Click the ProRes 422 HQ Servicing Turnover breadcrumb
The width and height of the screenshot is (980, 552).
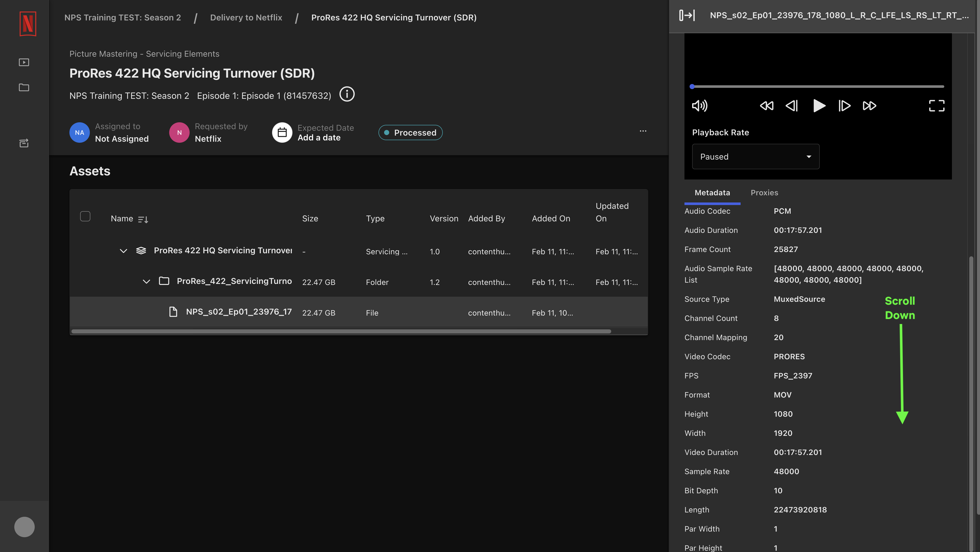click(x=394, y=18)
